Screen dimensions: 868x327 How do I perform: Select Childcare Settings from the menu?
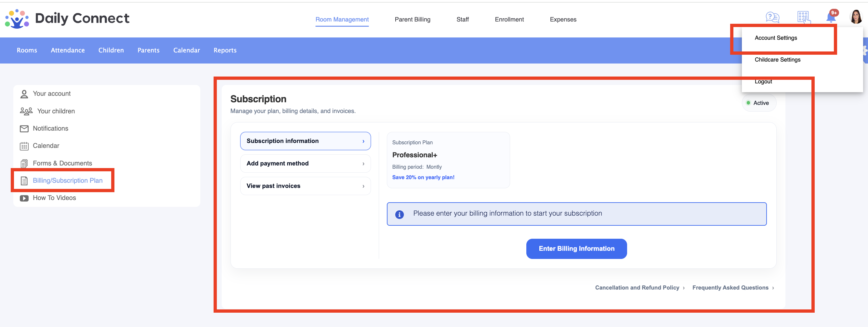(777, 60)
